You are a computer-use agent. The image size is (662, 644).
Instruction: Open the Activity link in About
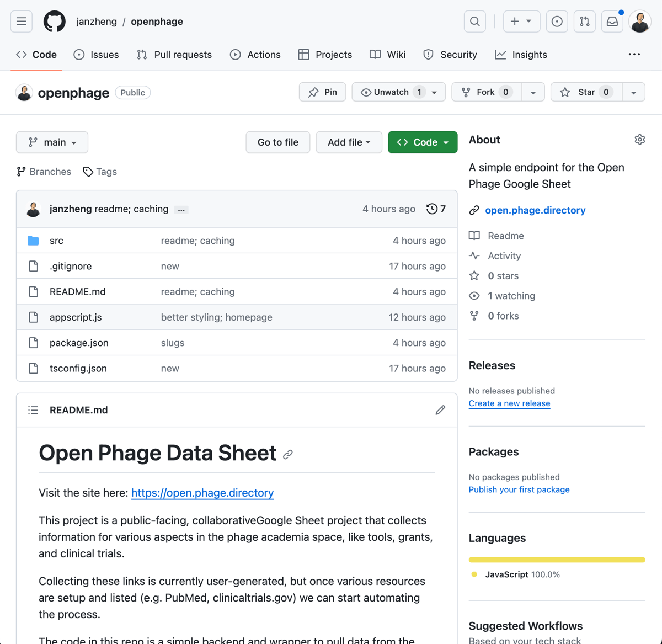click(495, 256)
